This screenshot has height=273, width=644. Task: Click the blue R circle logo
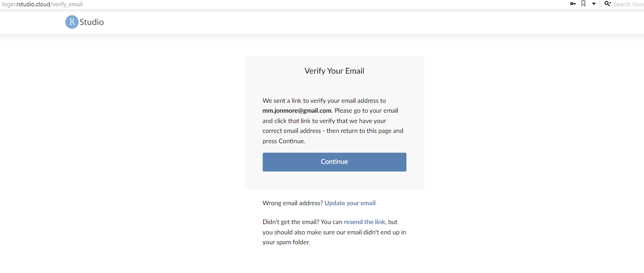pyautogui.click(x=72, y=22)
